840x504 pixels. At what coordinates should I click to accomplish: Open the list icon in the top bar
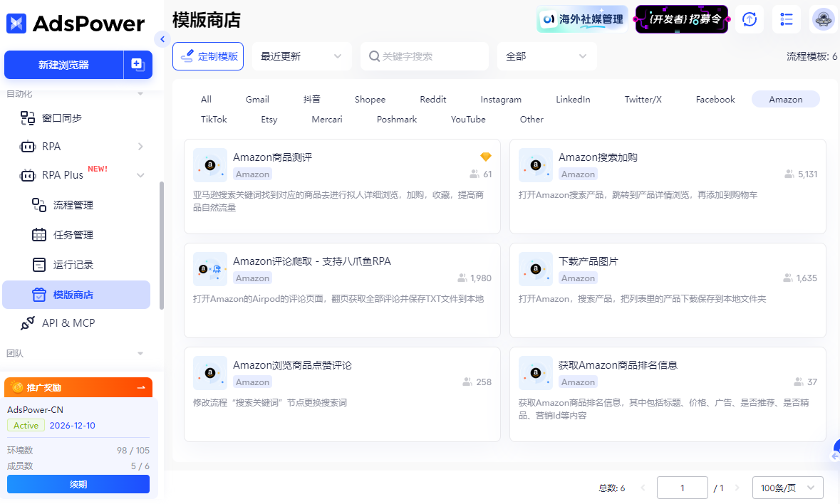click(787, 19)
